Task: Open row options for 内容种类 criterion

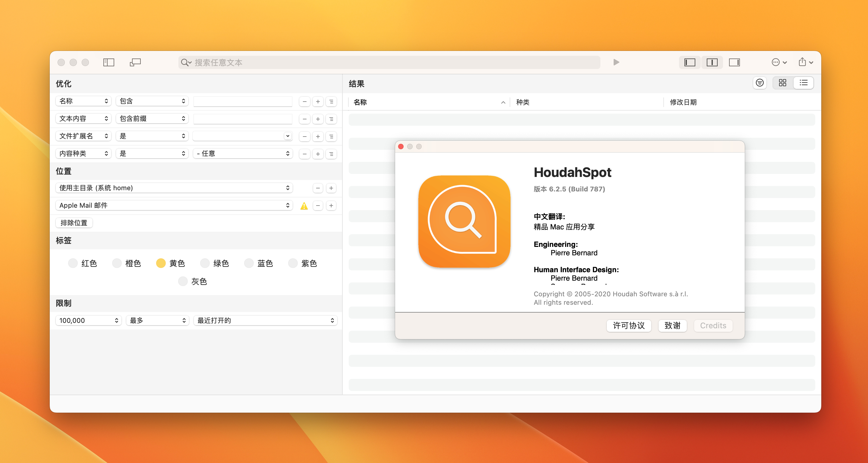Action: coord(331,154)
